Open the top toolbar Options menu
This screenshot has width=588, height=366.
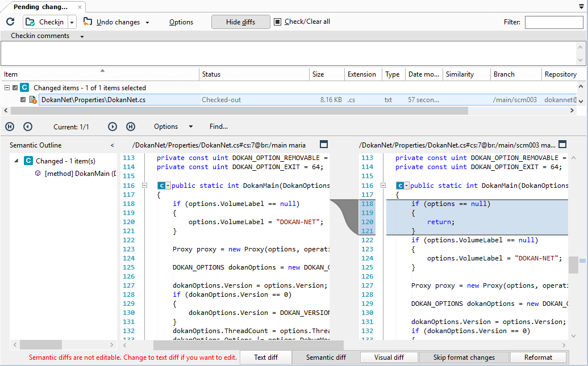[x=181, y=22]
